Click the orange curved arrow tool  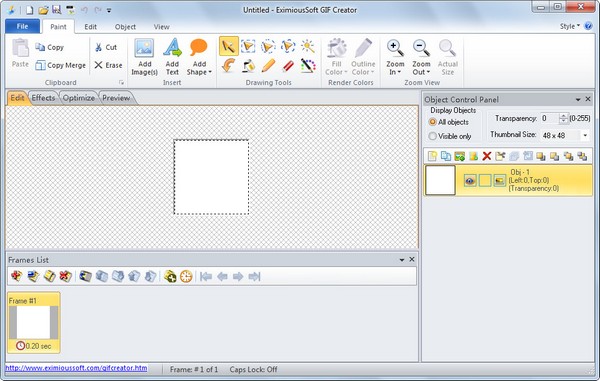[228, 66]
